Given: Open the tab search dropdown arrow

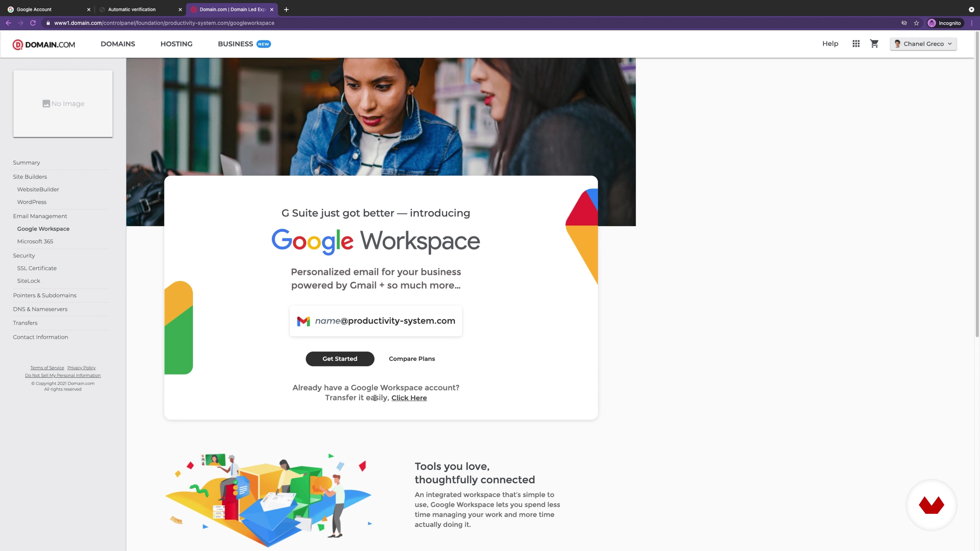Looking at the screenshot, I should click(x=971, y=9).
